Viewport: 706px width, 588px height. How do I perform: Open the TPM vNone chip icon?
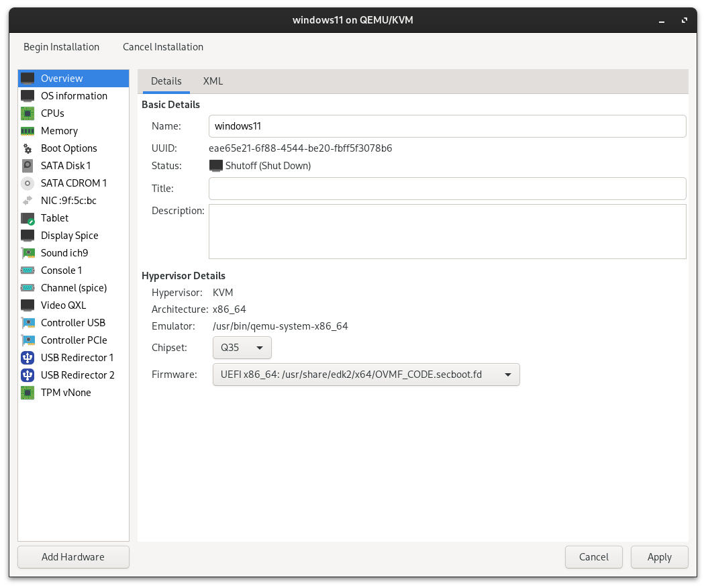pyautogui.click(x=28, y=393)
